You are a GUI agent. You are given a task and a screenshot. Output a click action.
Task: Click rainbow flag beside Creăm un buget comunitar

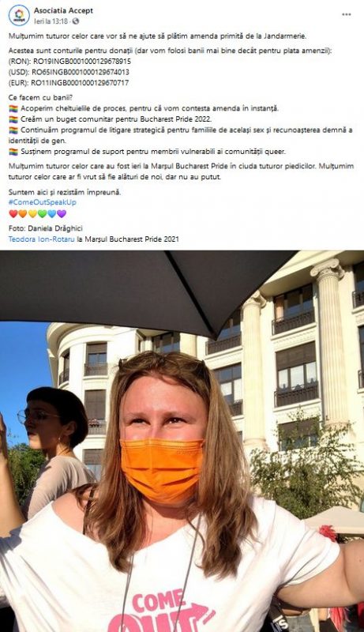pos(13,119)
